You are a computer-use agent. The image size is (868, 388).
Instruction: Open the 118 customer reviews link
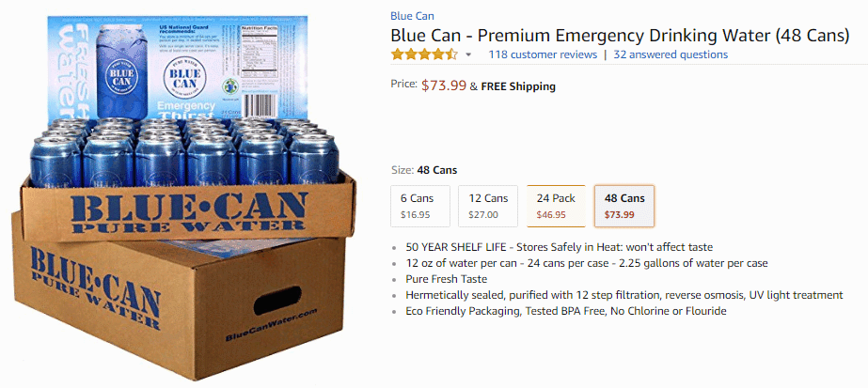[543, 54]
